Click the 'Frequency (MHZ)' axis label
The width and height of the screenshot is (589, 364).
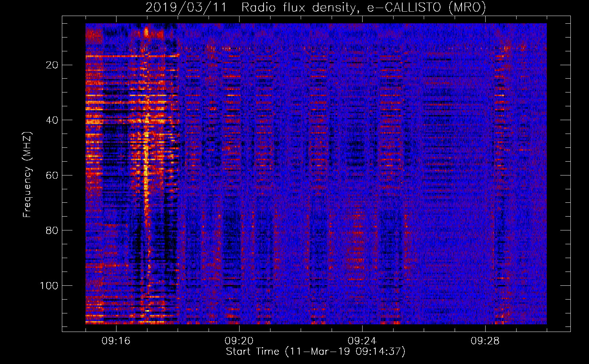coord(28,175)
